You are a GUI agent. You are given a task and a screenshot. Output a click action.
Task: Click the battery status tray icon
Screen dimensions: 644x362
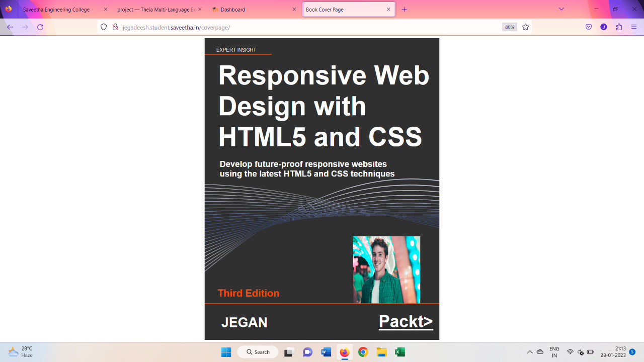click(x=591, y=352)
